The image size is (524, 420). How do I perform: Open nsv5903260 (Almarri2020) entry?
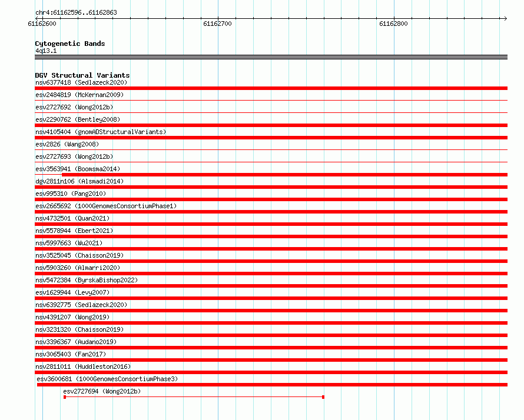coord(78,268)
